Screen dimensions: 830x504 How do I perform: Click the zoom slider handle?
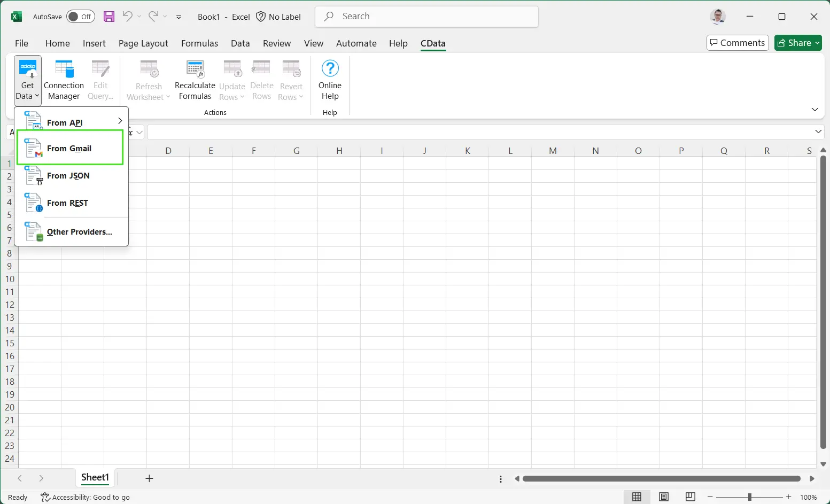click(749, 497)
